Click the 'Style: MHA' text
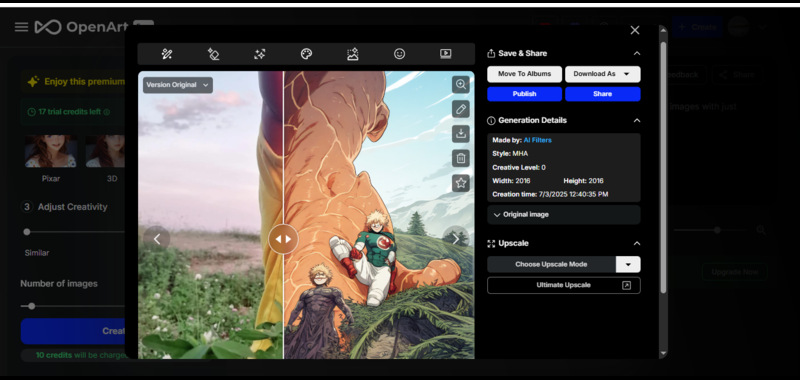The image size is (800, 380). (x=510, y=154)
